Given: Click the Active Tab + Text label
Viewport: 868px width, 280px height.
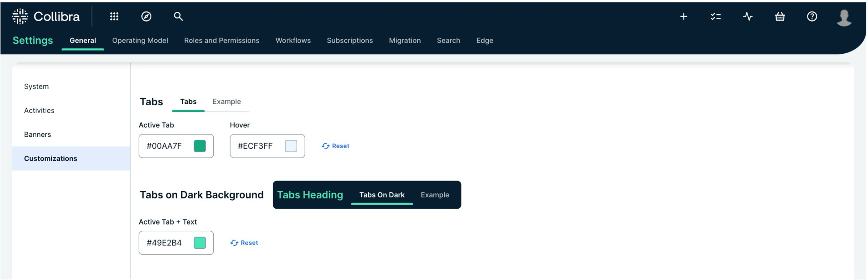Looking at the screenshot, I should pyautogui.click(x=168, y=222).
